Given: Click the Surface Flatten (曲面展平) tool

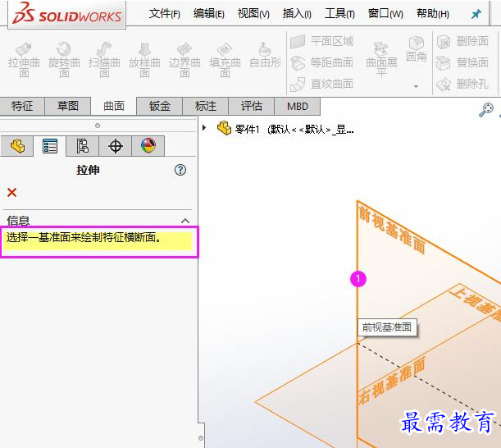Looking at the screenshot, I should 381,60.
